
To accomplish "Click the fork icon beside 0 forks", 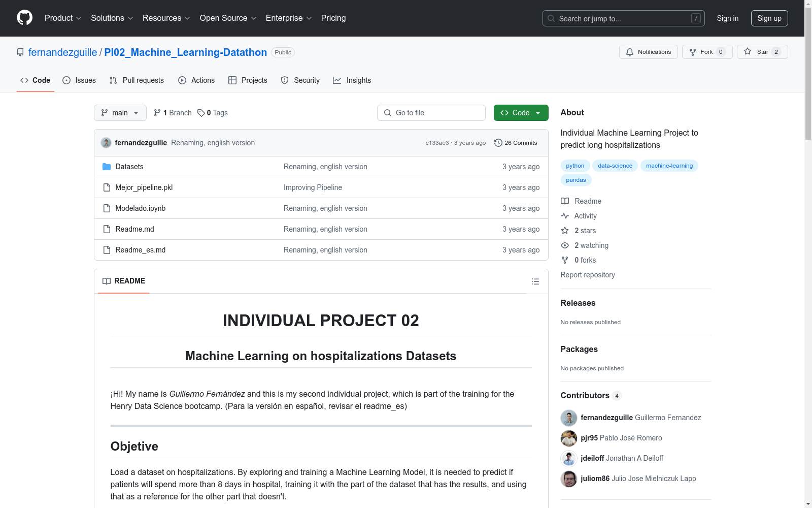I will pyautogui.click(x=565, y=260).
